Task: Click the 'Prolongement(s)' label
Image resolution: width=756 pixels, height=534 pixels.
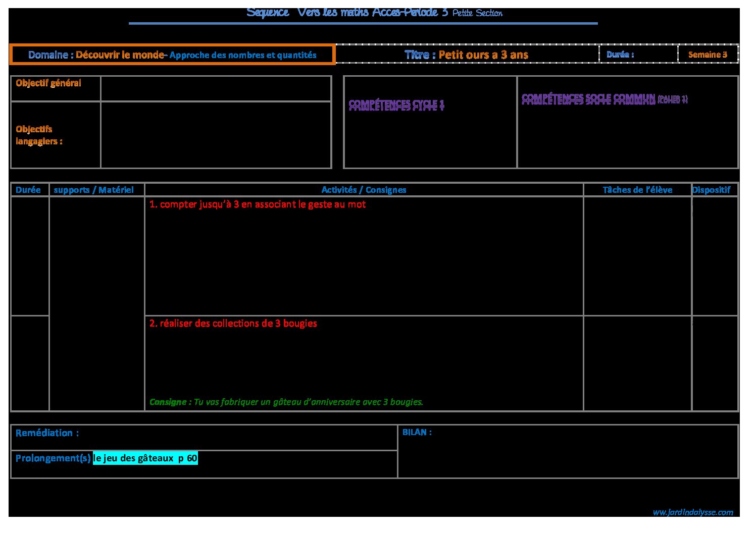Action: [53, 458]
